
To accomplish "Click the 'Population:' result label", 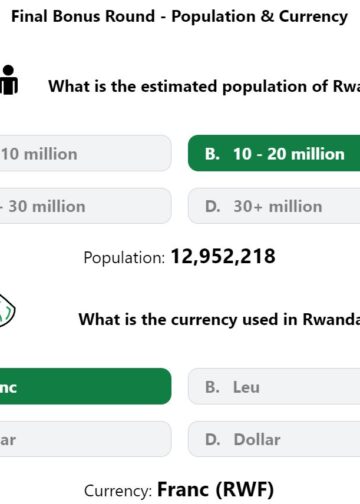I will [x=124, y=258].
